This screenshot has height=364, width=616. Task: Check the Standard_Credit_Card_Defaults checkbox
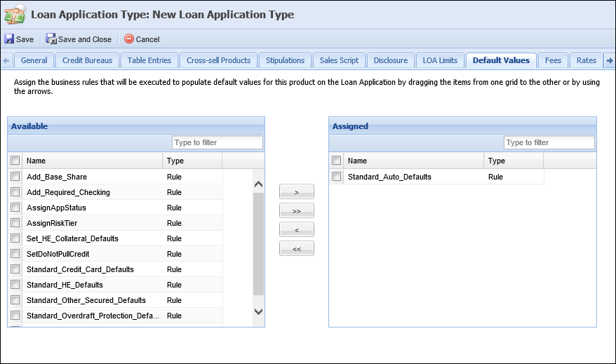click(x=15, y=269)
